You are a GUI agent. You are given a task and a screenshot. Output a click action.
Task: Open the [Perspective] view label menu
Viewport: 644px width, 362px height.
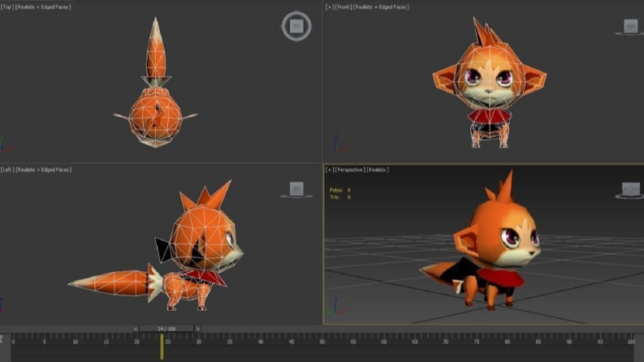pos(349,170)
